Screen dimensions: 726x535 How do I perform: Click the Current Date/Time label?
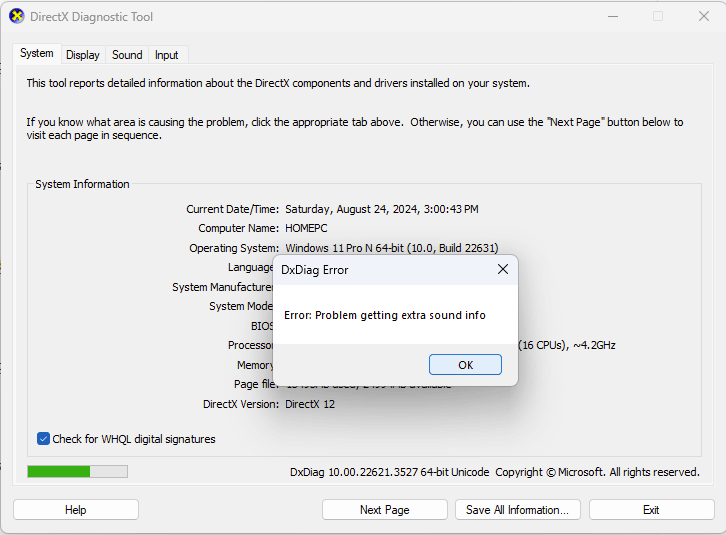232,209
